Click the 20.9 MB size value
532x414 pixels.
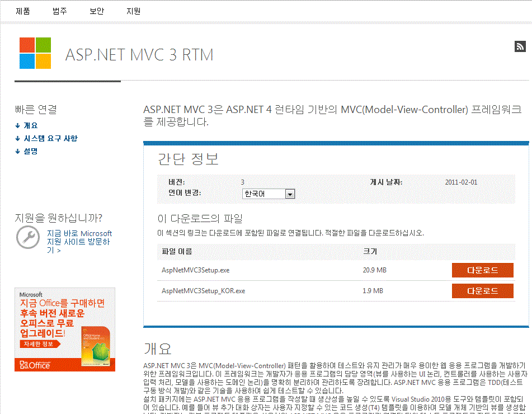coord(375,270)
